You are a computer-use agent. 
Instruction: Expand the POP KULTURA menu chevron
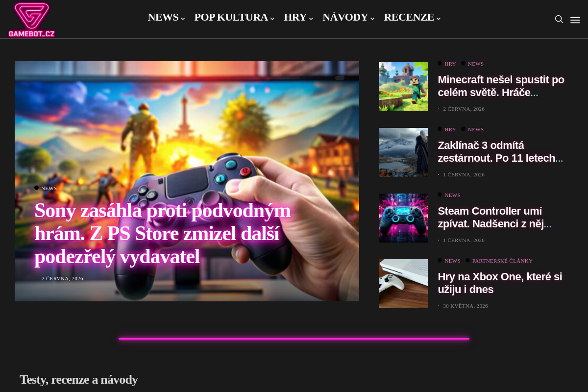[x=272, y=18]
